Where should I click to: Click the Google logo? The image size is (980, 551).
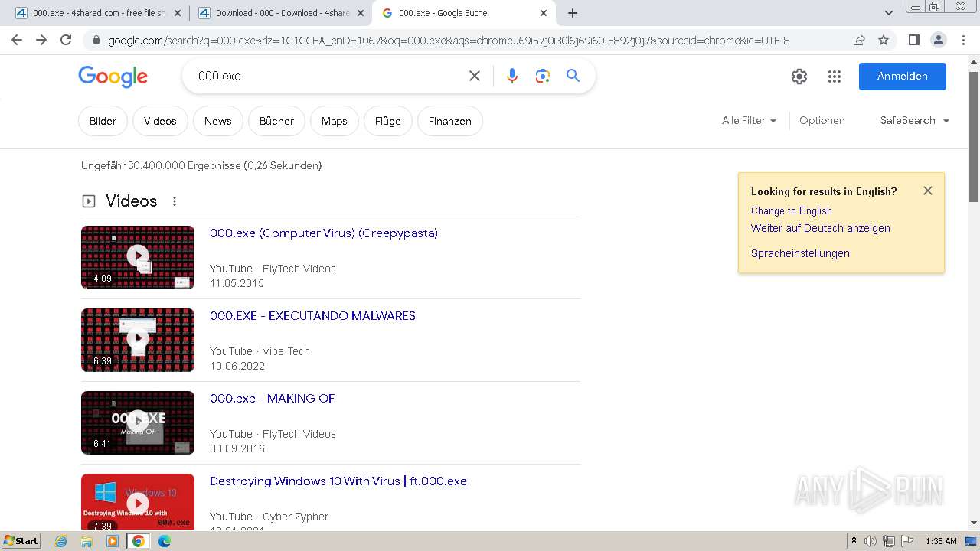coord(113,76)
